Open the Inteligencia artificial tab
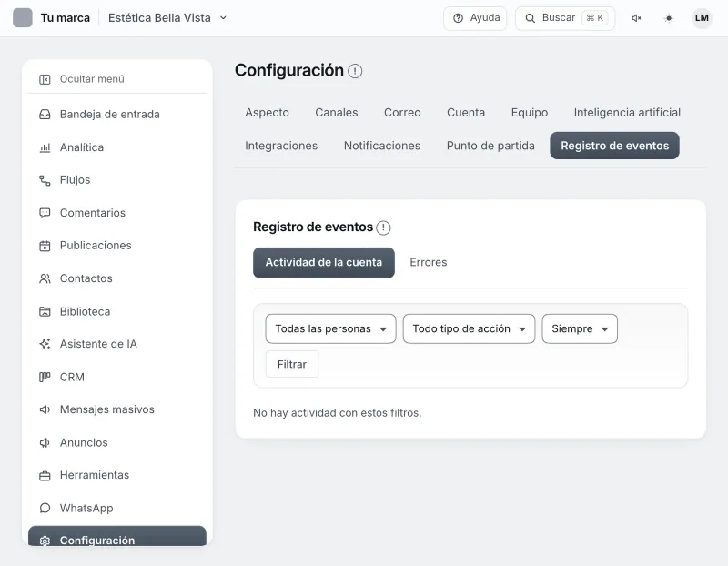The height and width of the screenshot is (566, 728). (627, 112)
